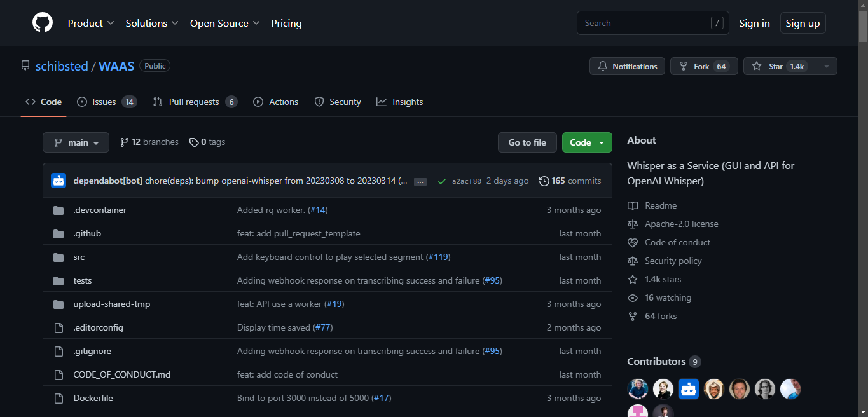Open the src folder
The width and height of the screenshot is (868, 417).
pos(79,257)
